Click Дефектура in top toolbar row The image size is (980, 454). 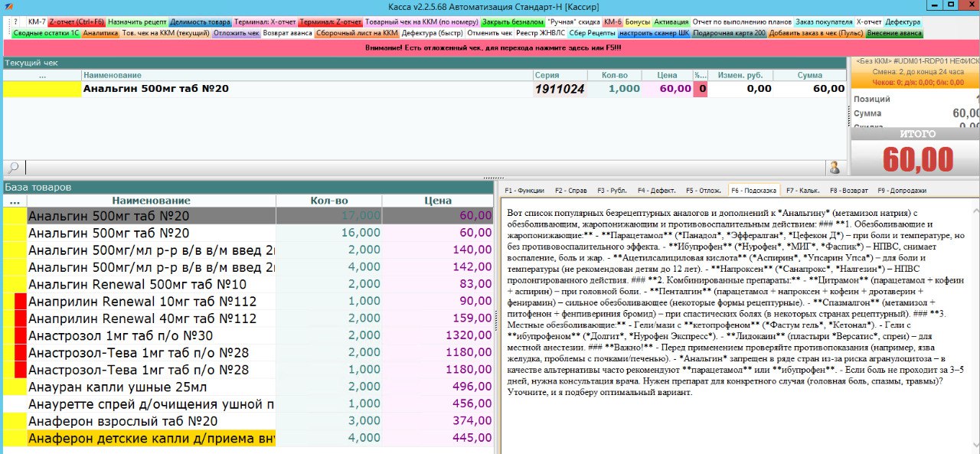pyautogui.click(x=903, y=22)
